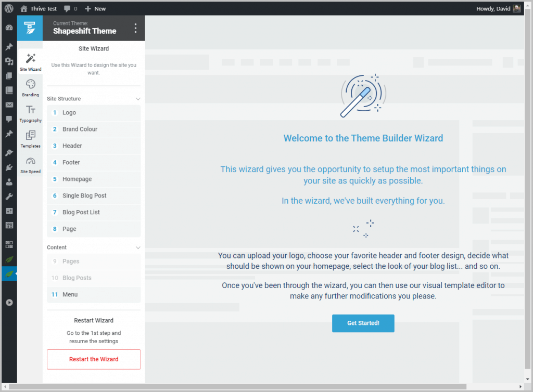Collapse the Site Structure section
Viewport: 533px width, 392px height.
(x=138, y=99)
